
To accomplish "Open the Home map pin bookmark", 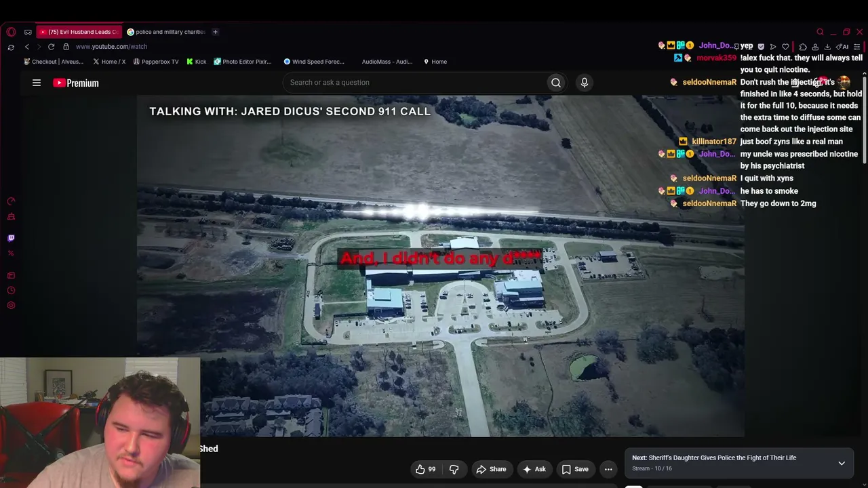I will (435, 62).
